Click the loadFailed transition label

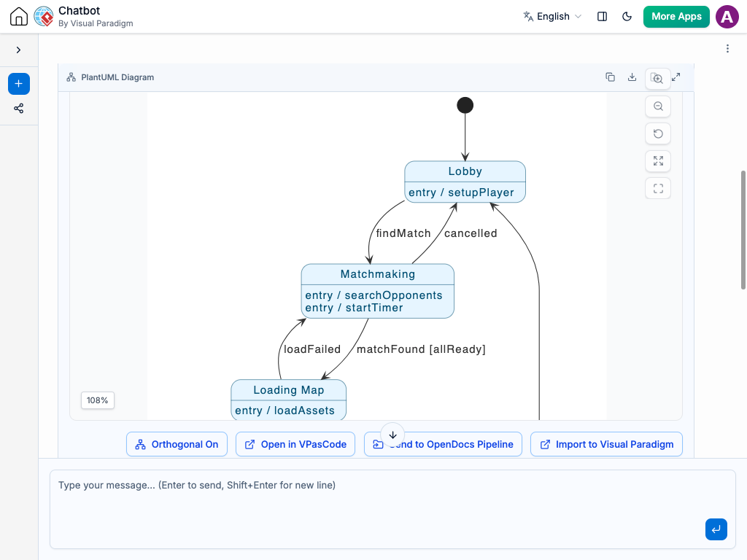(312, 349)
